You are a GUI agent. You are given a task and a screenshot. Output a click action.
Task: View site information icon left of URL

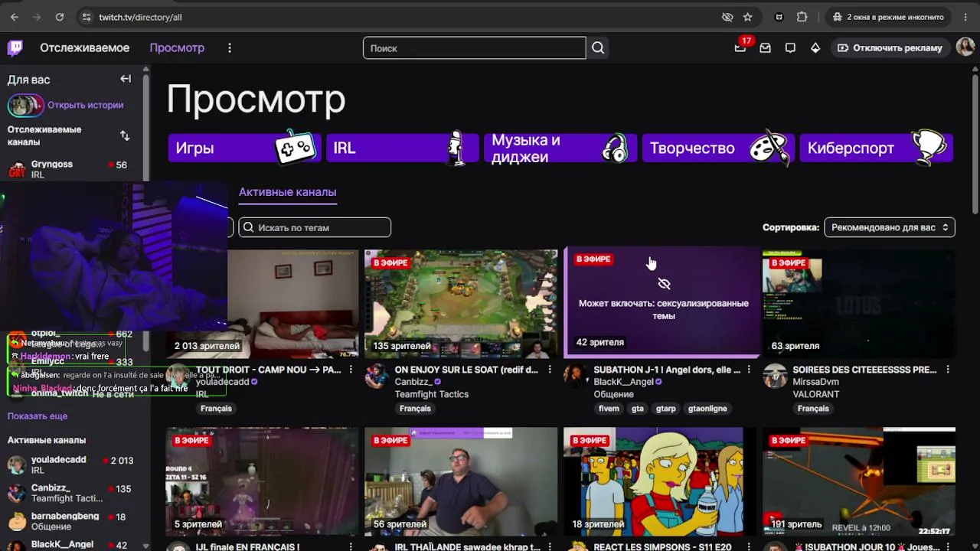86,17
